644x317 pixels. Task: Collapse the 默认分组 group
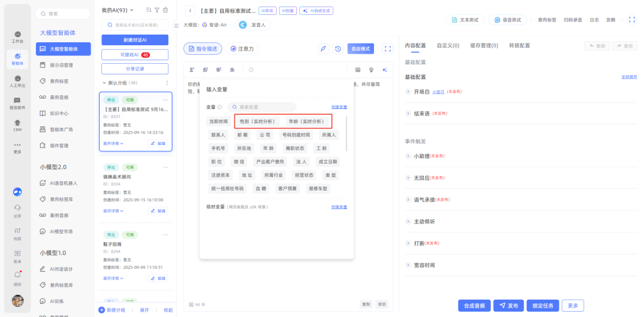[x=104, y=83]
